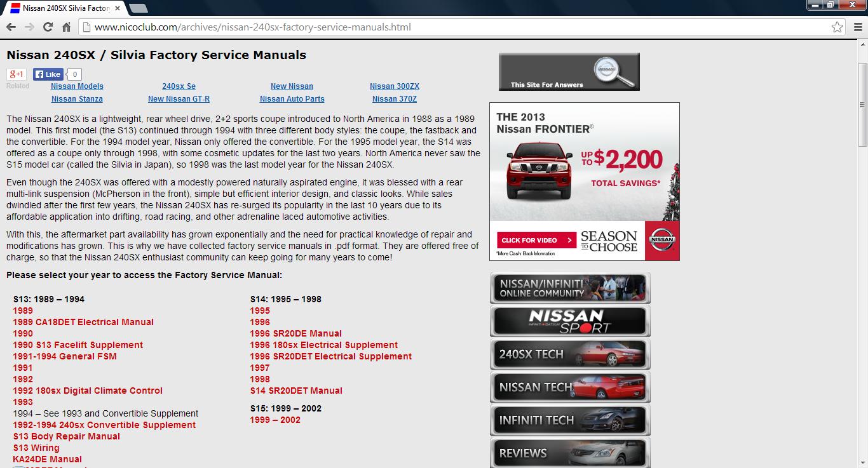Click the Click For Video button

pyautogui.click(x=536, y=240)
